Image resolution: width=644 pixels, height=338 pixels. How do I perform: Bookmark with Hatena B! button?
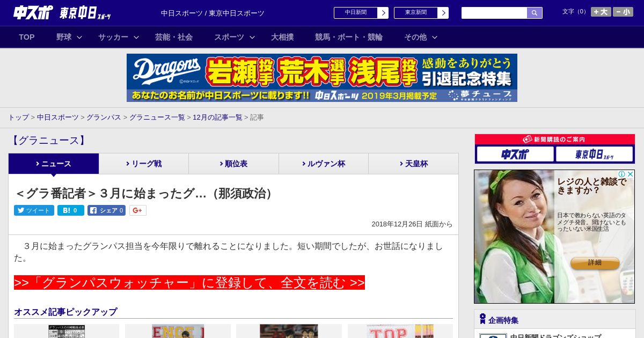point(71,210)
